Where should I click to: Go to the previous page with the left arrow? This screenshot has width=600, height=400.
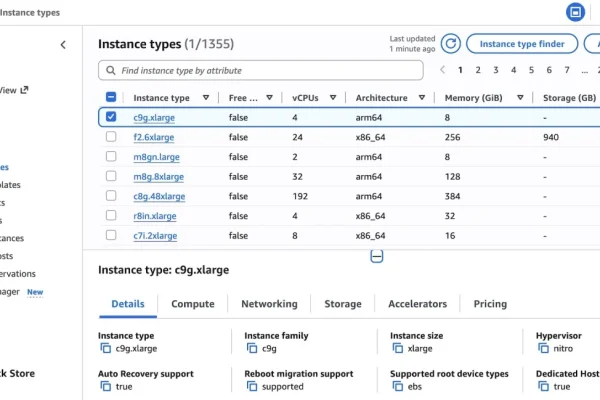click(x=443, y=70)
